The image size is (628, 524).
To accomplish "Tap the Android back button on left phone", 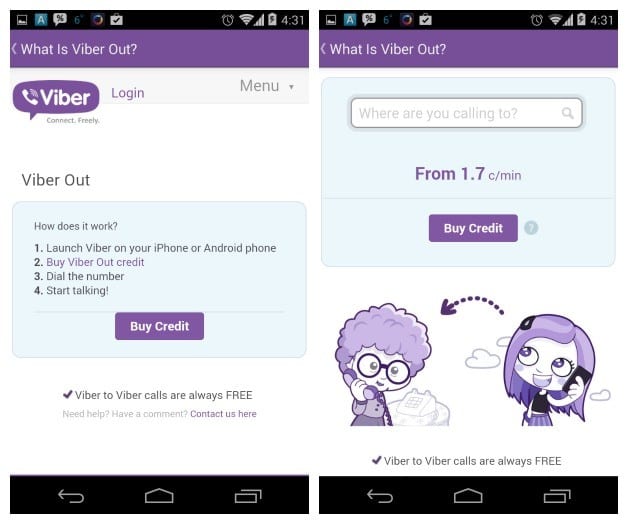I will pyautogui.click(x=71, y=496).
